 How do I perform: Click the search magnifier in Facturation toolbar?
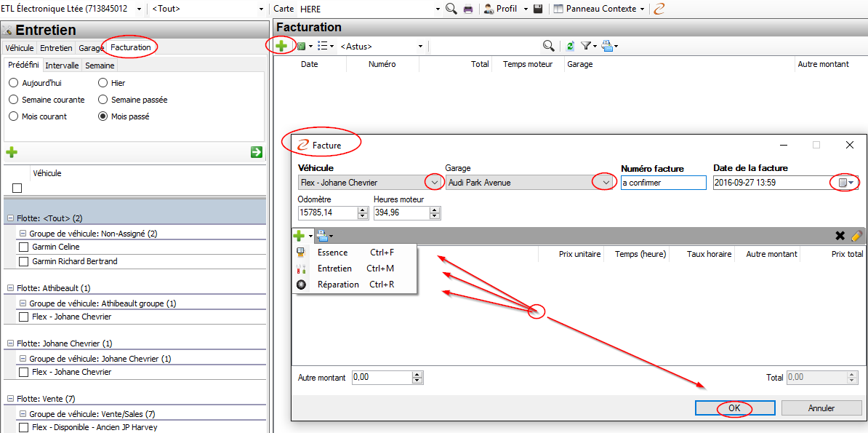click(548, 46)
